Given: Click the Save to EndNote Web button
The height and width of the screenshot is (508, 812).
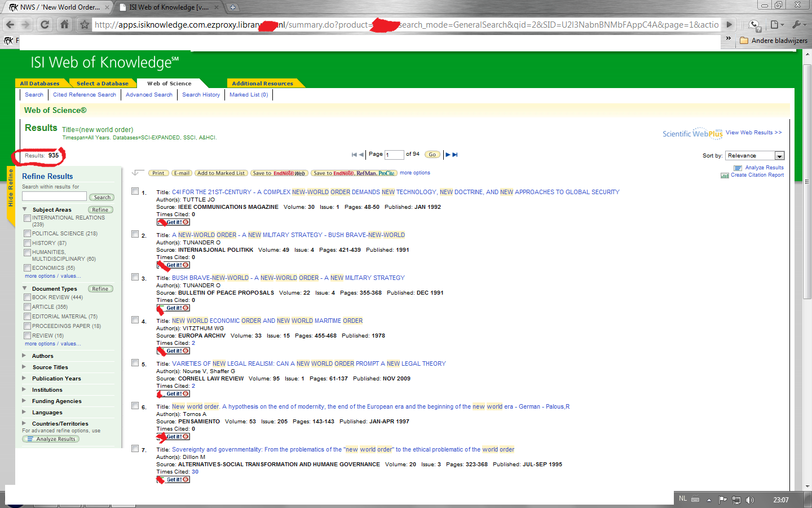Looking at the screenshot, I should pos(279,173).
